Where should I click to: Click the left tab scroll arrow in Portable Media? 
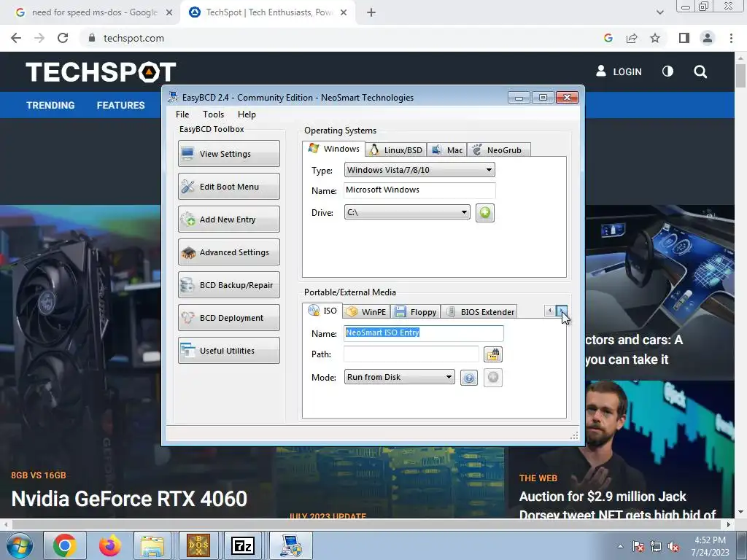point(550,311)
